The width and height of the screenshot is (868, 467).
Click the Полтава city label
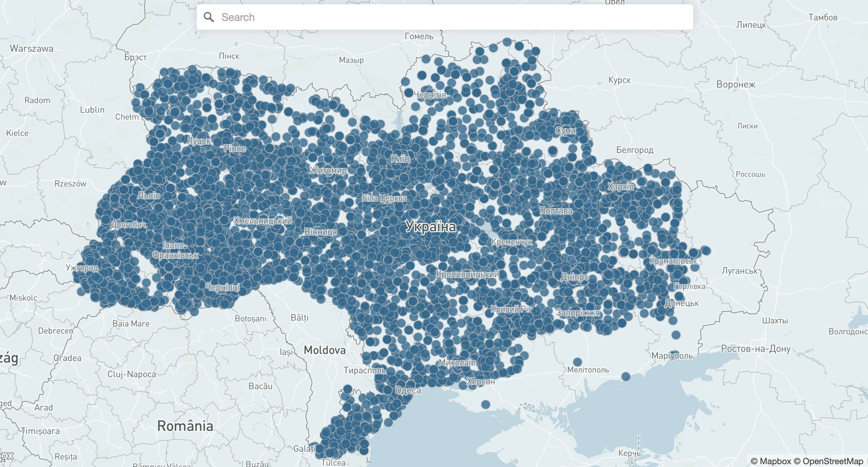(556, 211)
